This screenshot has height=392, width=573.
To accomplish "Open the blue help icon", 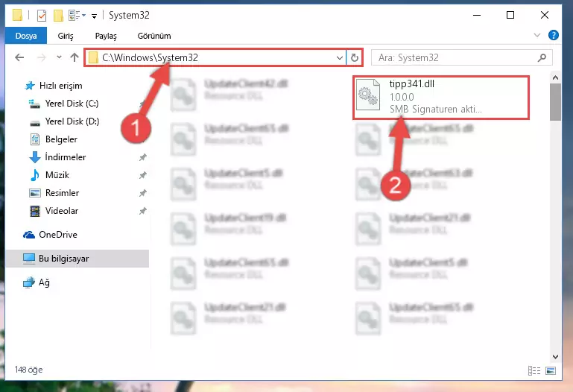I will pos(554,35).
